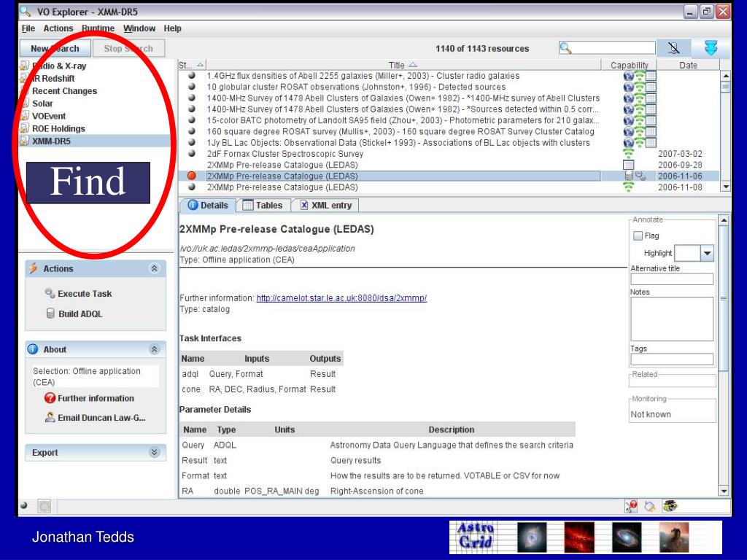Image resolution: width=747 pixels, height=560 pixels.
Task: Click the resource list scrollbar thumb
Action: [726, 86]
